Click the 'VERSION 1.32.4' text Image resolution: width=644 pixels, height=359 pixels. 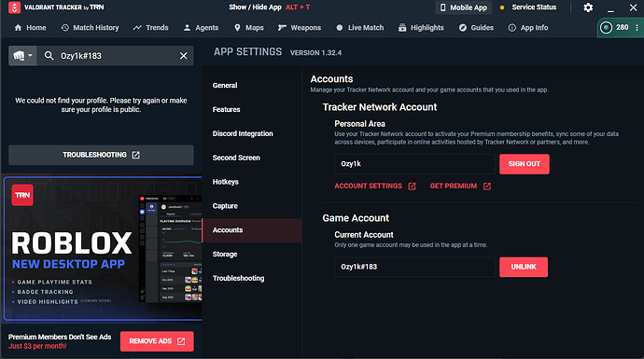[315, 52]
